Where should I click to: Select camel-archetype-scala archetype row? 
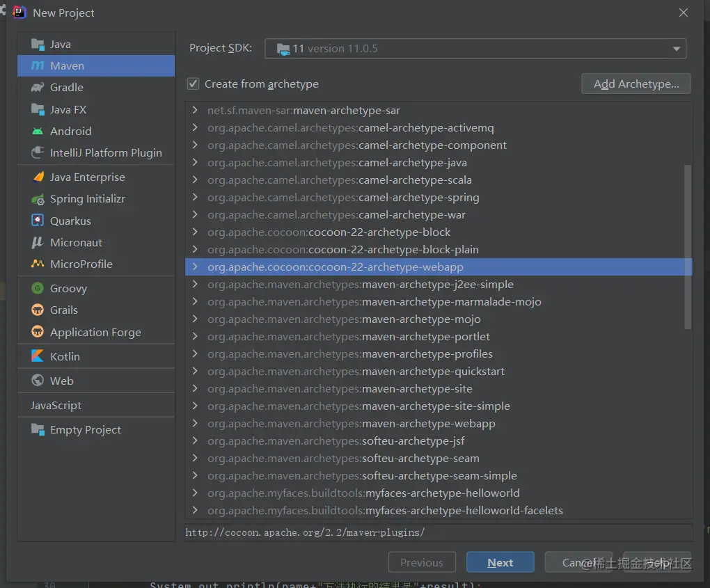point(439,180)
